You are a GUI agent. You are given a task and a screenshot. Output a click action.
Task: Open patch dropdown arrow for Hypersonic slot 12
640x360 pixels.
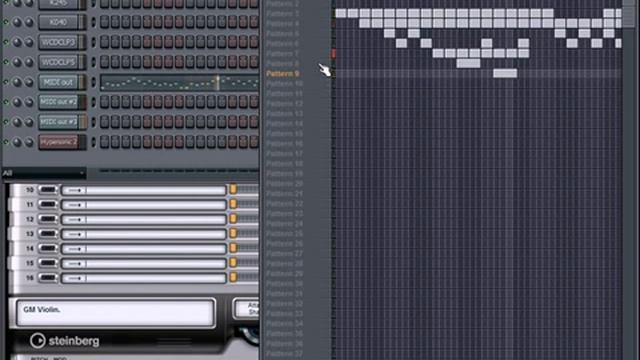[x=75, y=220]
